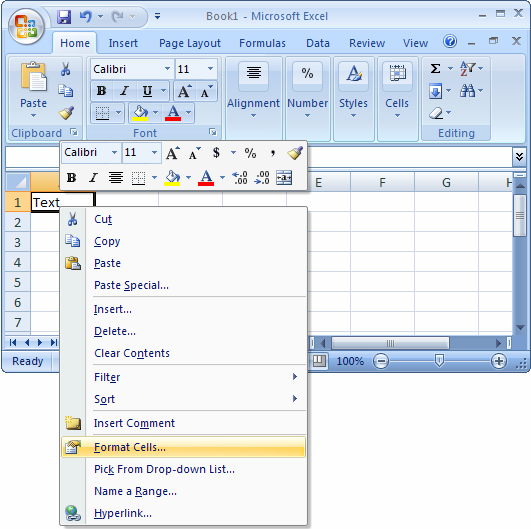The image size is (531, 529).
Task: Toggle Italic in ribbon Font group
Action: tap(125, 91)
